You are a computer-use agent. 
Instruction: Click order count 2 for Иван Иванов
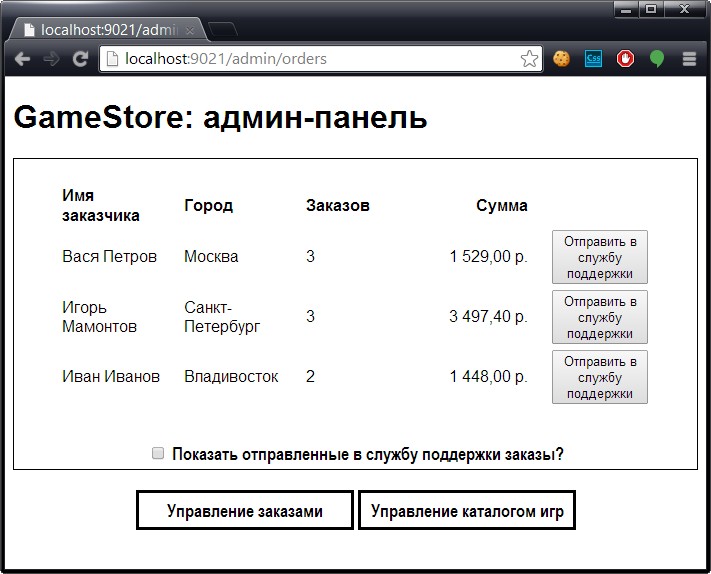(310, 376)
